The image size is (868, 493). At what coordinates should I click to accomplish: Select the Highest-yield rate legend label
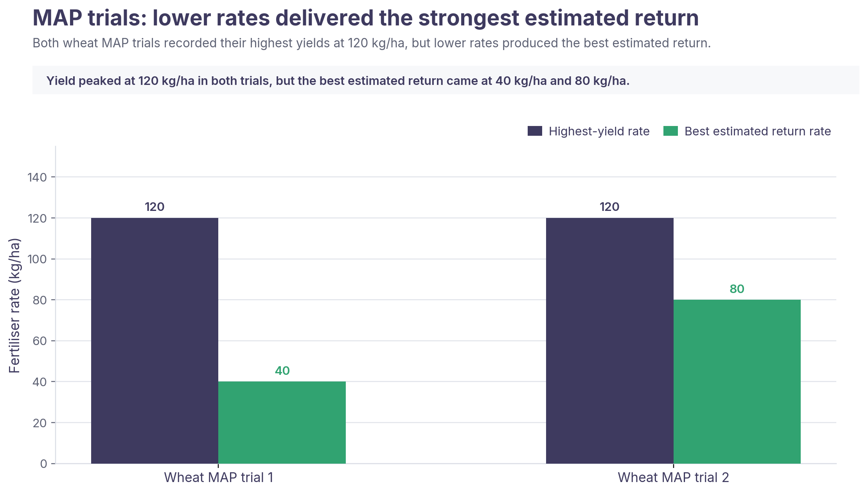click(599, 131)
